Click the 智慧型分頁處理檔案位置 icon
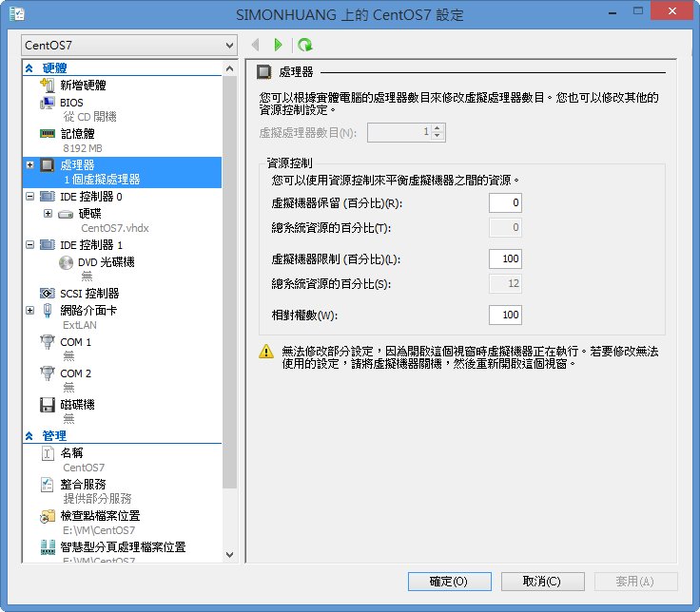Screen dimensions: 700x612 48,547
